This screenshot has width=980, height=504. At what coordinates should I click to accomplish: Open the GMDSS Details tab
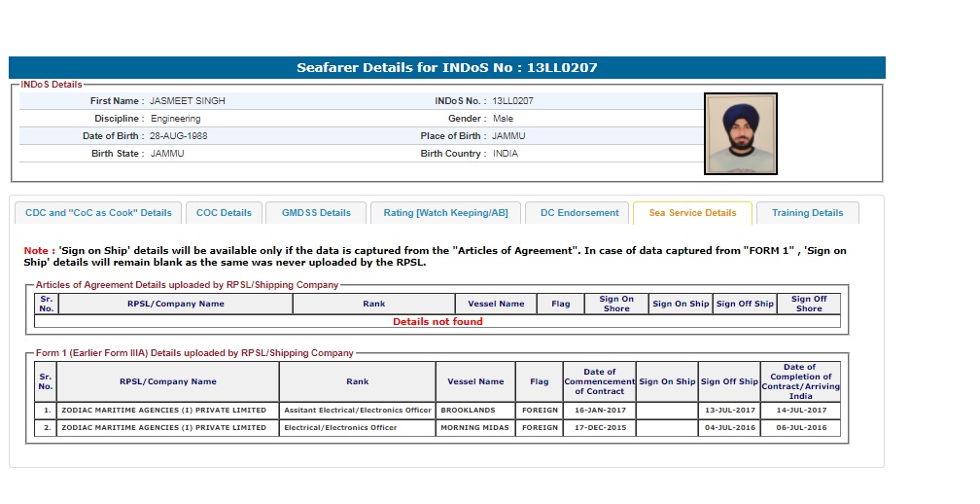click(316, 213)
